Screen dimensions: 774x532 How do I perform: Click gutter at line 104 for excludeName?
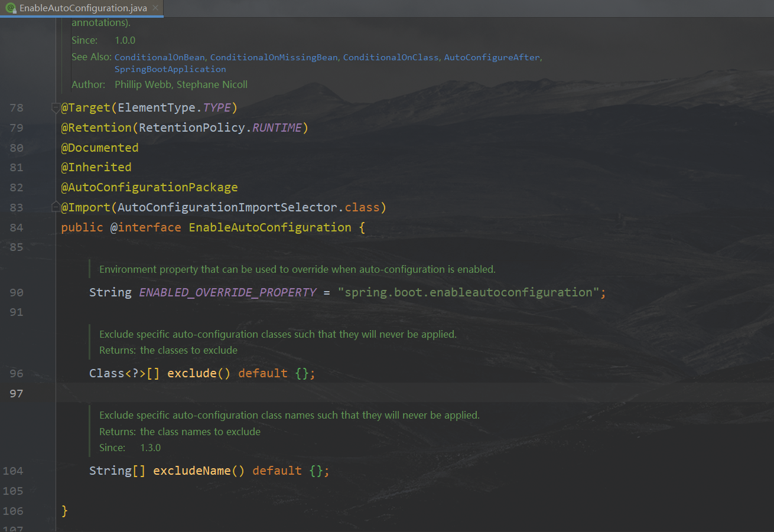tap(13, 471)
